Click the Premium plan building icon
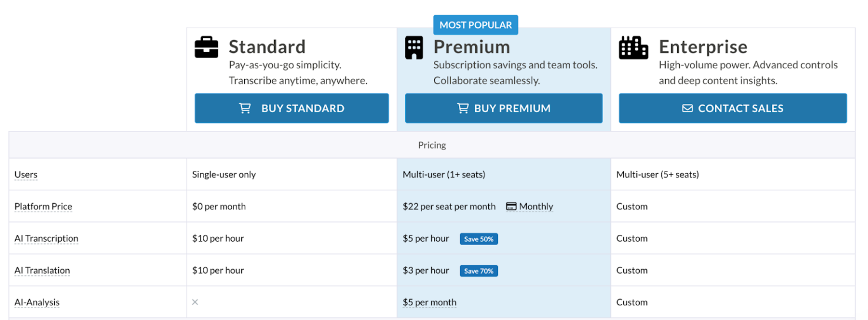 click(x=414, y=47)
